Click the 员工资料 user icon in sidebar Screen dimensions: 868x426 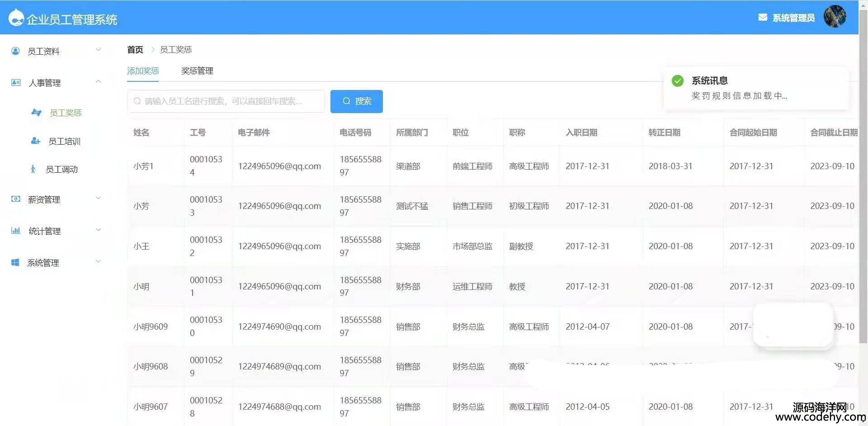click(15, 51)
